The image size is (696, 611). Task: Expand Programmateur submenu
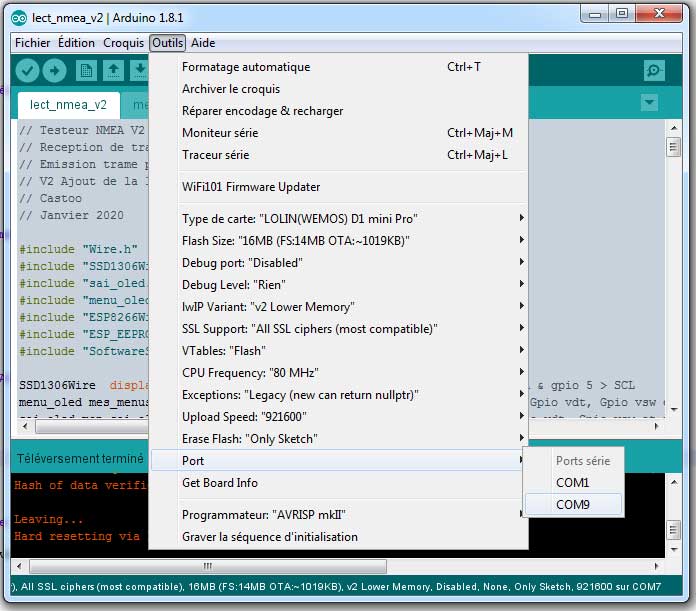coord(338,515)
